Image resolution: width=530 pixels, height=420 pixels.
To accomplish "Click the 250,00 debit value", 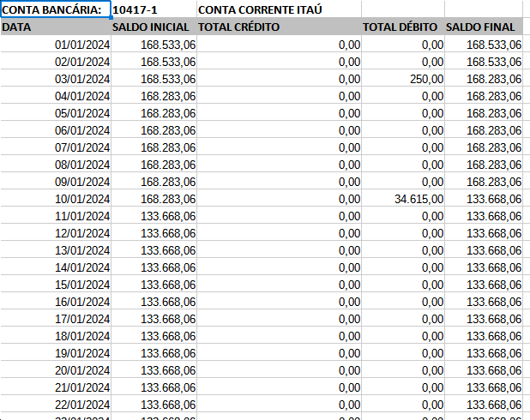I will (x=403, y=79).
